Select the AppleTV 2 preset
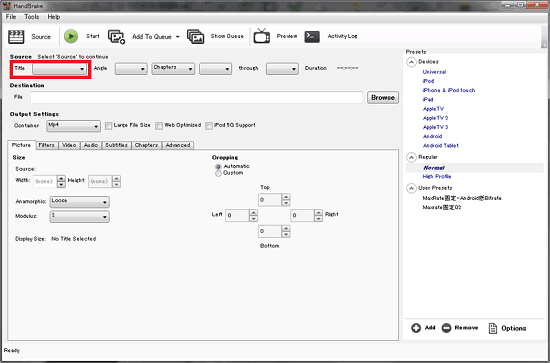This screenshot has height=363, width=550. click(x=435, y=118)
